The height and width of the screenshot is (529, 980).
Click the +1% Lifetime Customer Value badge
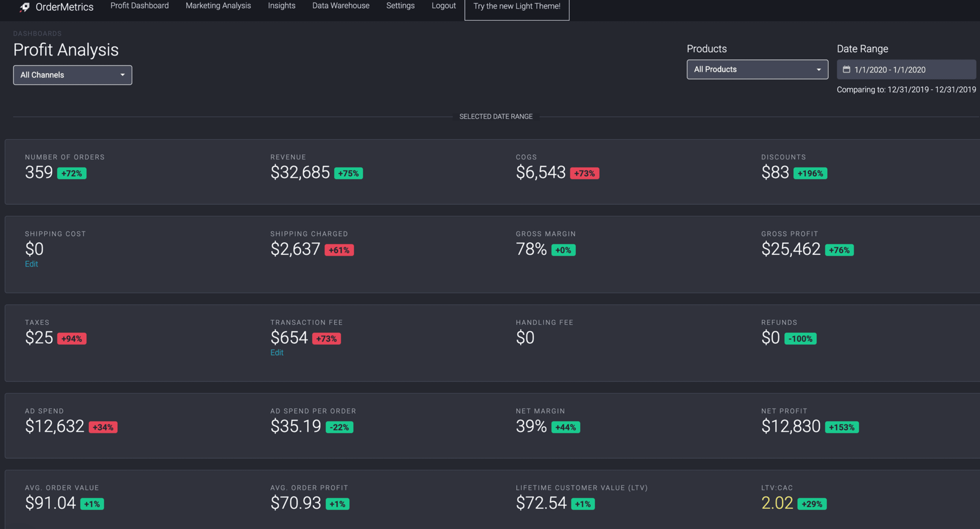coord(582,504)
